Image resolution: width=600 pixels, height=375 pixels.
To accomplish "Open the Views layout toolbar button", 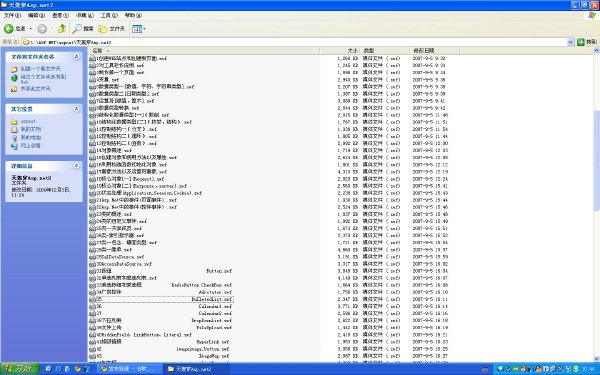I will click(137, 29).
